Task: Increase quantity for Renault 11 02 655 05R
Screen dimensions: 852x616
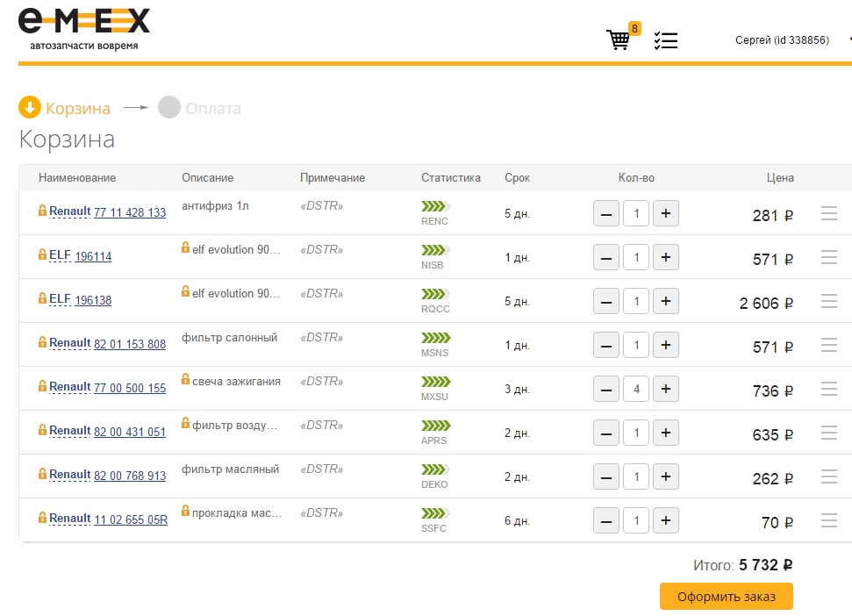Action: pyautogui.click(x=666, y=521)
